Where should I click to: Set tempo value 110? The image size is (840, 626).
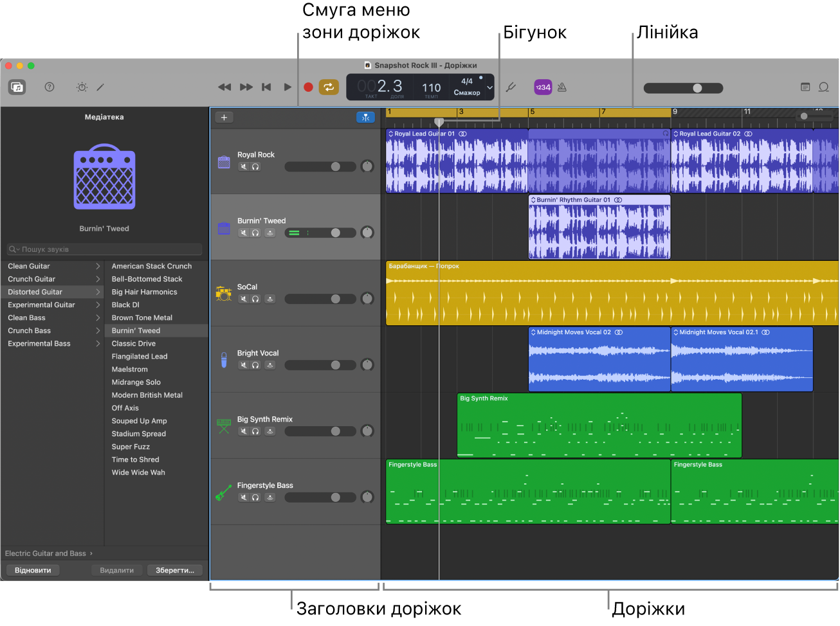coord(431,87)
